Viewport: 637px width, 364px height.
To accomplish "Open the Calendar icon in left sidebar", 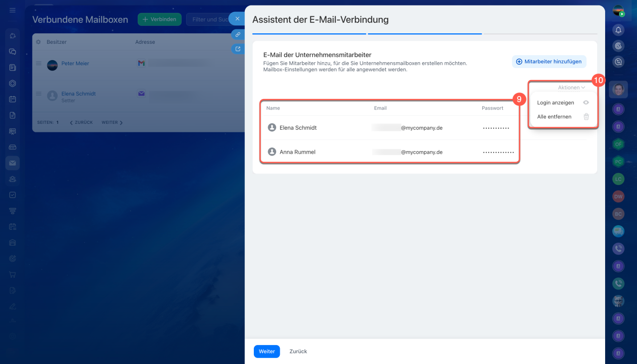I will point(12,99).
